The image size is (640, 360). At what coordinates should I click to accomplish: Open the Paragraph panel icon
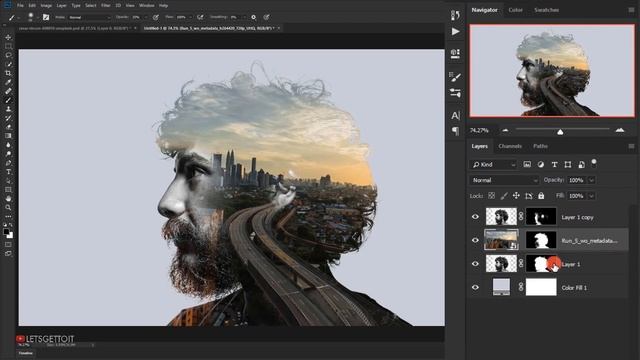[456, 131]
